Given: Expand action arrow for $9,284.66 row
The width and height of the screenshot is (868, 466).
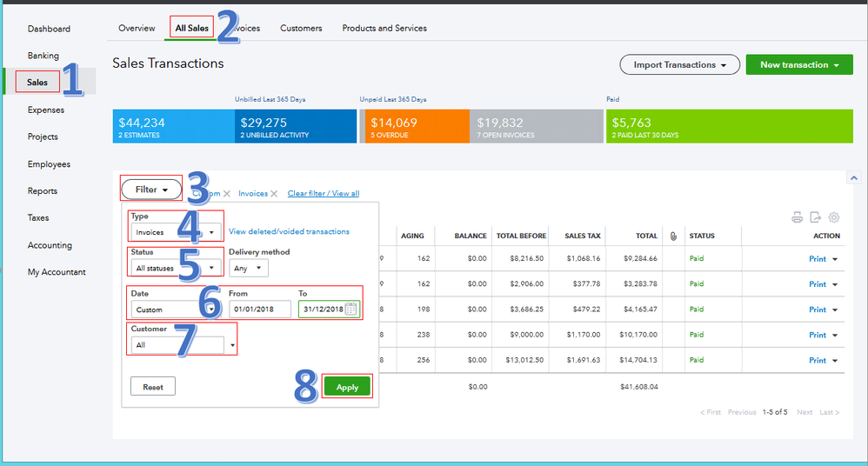Looking at the screenshot, I should pyautogui.click(x=835, y=259).
